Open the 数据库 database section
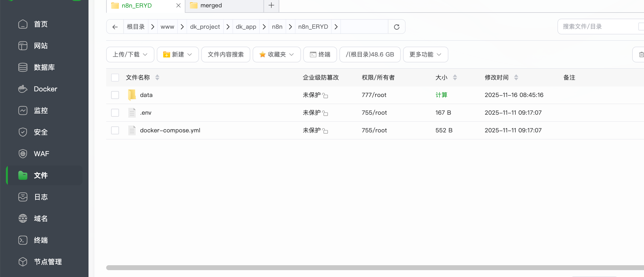644x277 pixels. [x=44, y=67]
